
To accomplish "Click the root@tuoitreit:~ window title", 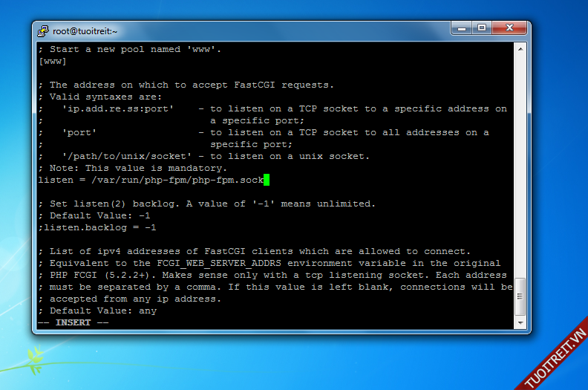I will [x=85, y=31].
